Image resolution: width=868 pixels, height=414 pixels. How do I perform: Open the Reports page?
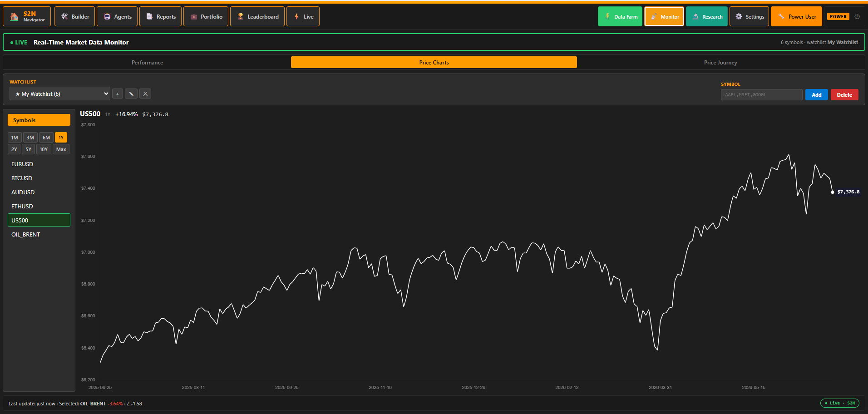161,16
